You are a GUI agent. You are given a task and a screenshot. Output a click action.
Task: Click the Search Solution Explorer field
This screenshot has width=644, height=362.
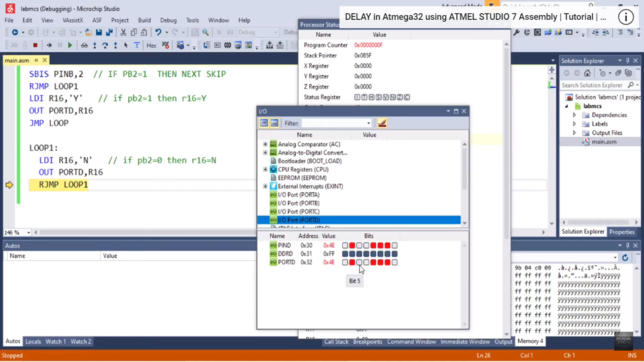592,85
